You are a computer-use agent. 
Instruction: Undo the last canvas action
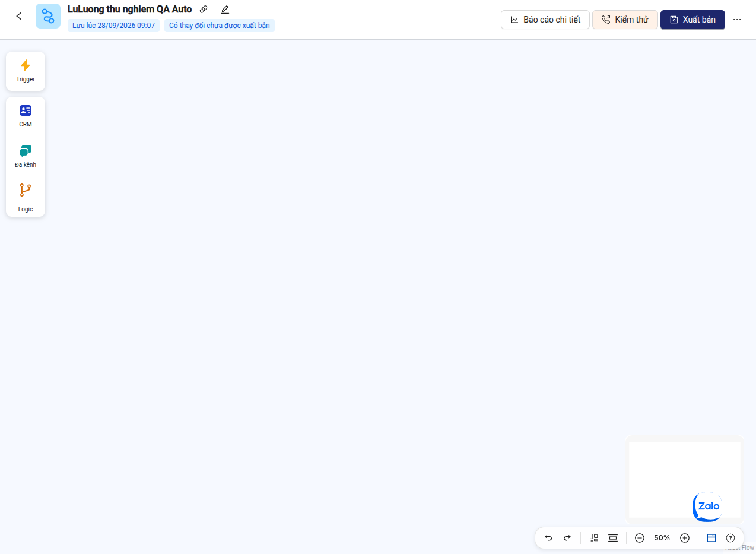[548, 538]
